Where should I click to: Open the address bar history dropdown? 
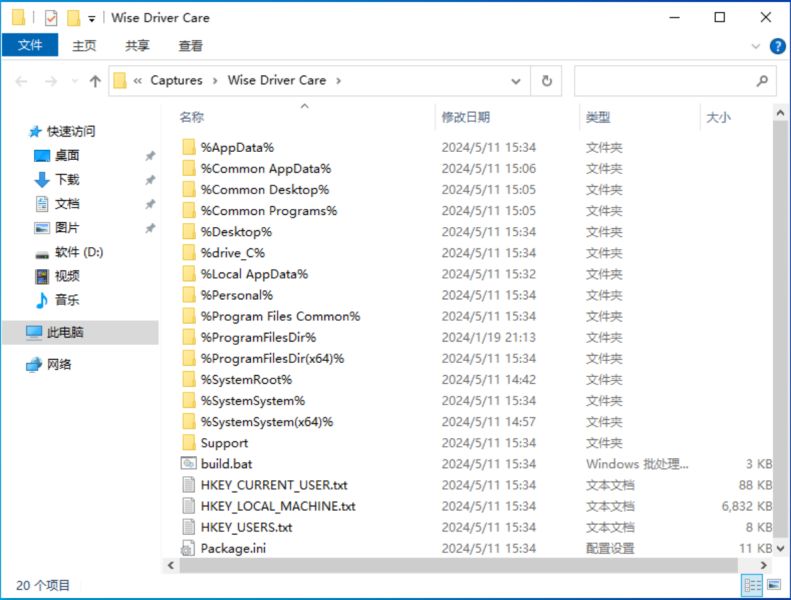pyautogui.click(x=516, y=81)
